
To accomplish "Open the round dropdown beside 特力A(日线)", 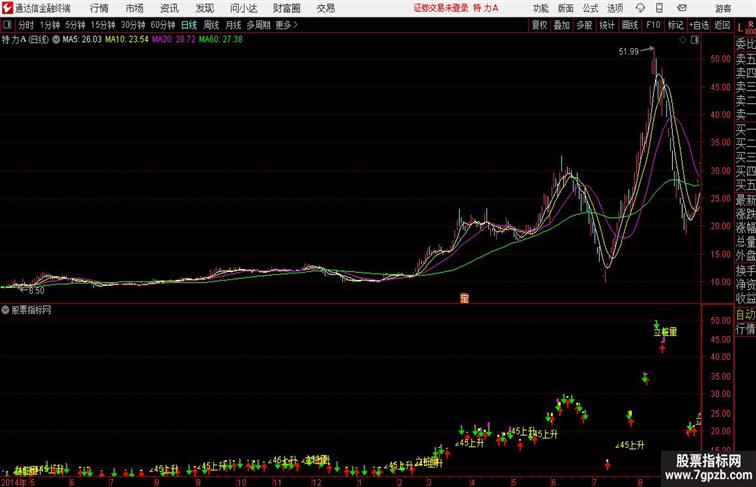I will (56, 40).
